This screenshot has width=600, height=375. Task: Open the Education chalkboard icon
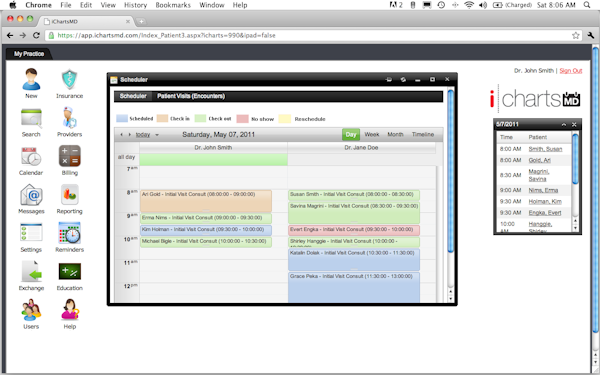(69, 271)
